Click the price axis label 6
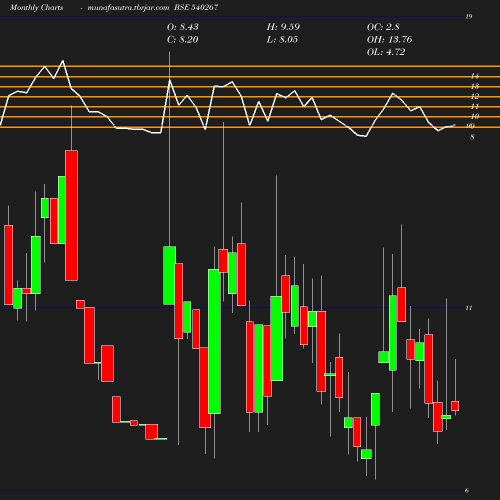Image resolution: width=500 pixels, height=500 pixels. tap(467, 490)
